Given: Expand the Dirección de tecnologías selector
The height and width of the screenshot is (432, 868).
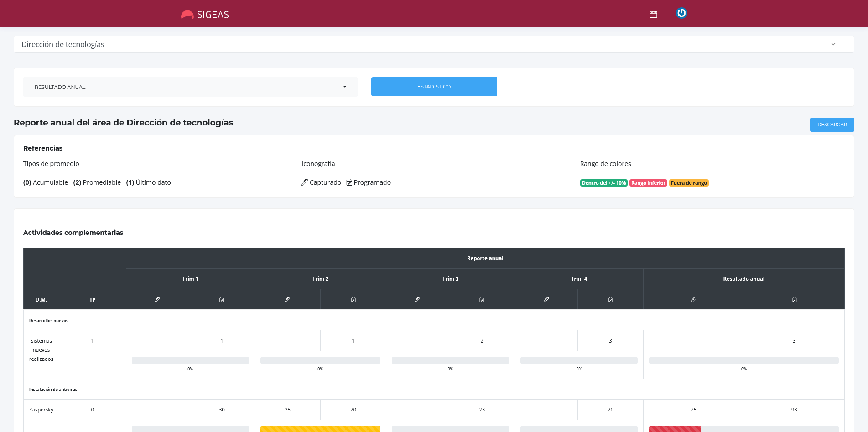Looking at the screenshot, I should [x=434, y=44].
